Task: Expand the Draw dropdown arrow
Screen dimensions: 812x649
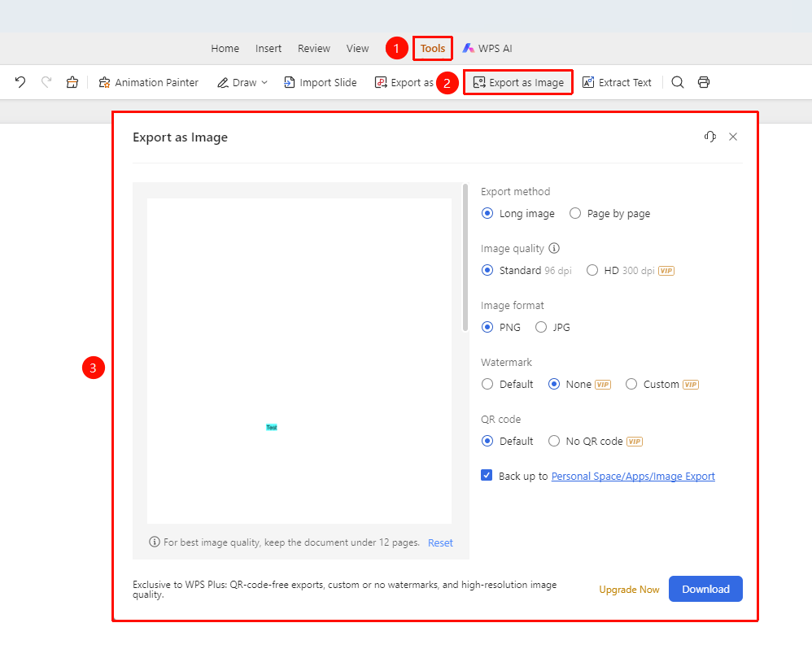Action: tap(264, 83)
